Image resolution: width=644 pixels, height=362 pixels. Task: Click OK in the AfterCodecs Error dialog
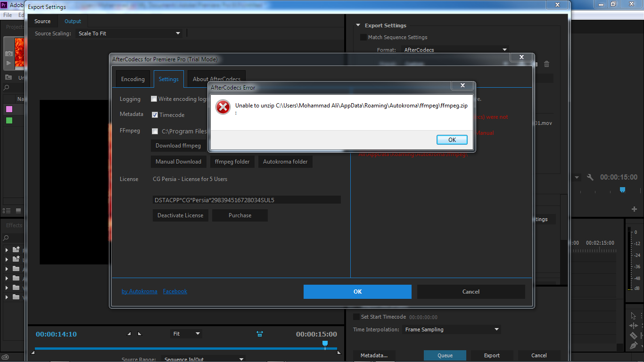[x=452, y=140]
